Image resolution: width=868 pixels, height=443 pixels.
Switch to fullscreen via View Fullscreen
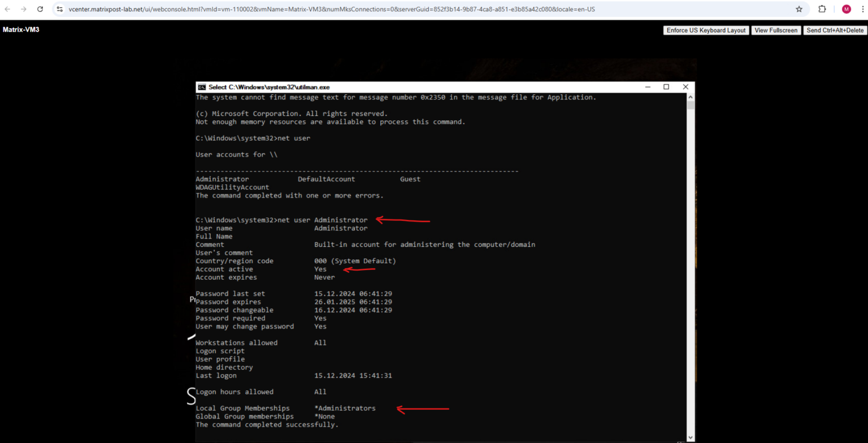coord(776,30)
